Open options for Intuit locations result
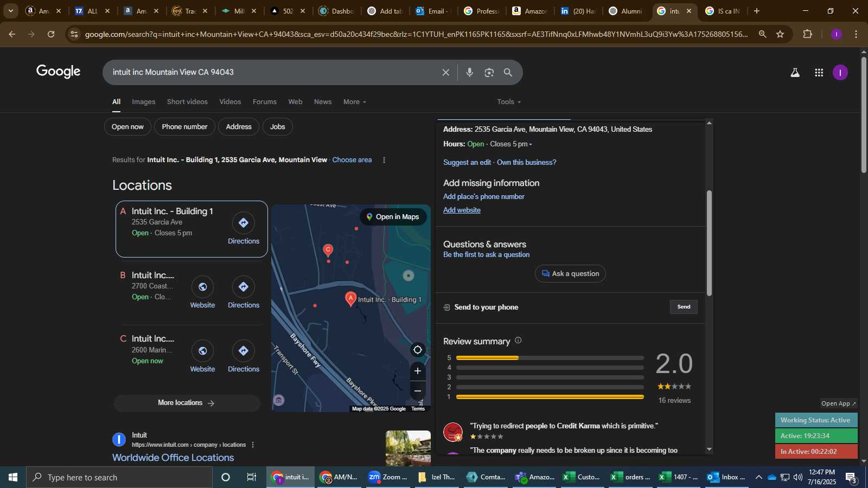 pos(253,445)
